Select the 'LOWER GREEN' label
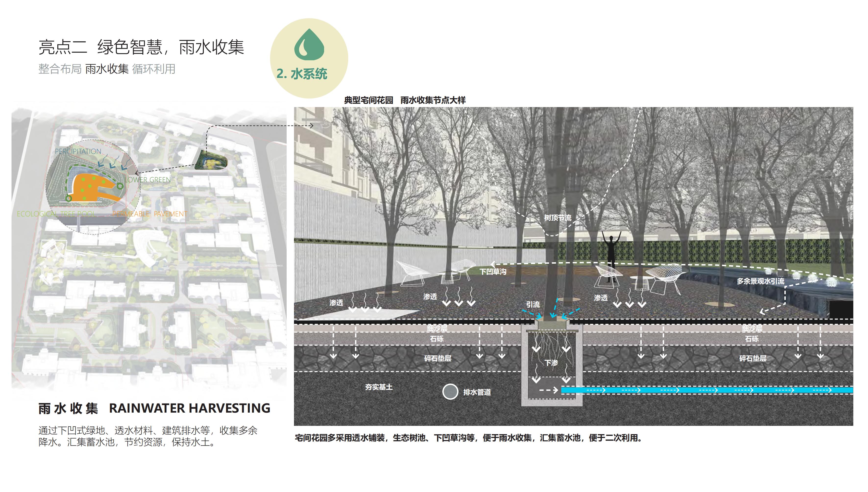The image size is (868, 492). pyautogui.click(x=148, y=180)
